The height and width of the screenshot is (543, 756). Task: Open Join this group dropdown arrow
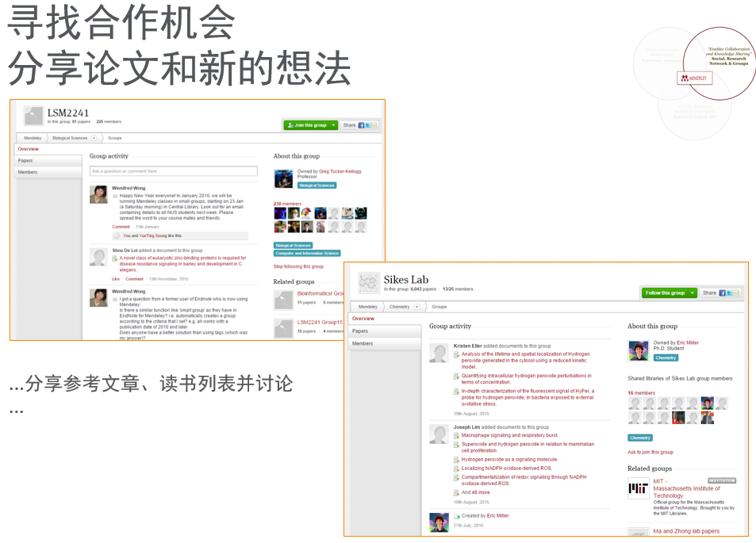[x=333, y=125]
